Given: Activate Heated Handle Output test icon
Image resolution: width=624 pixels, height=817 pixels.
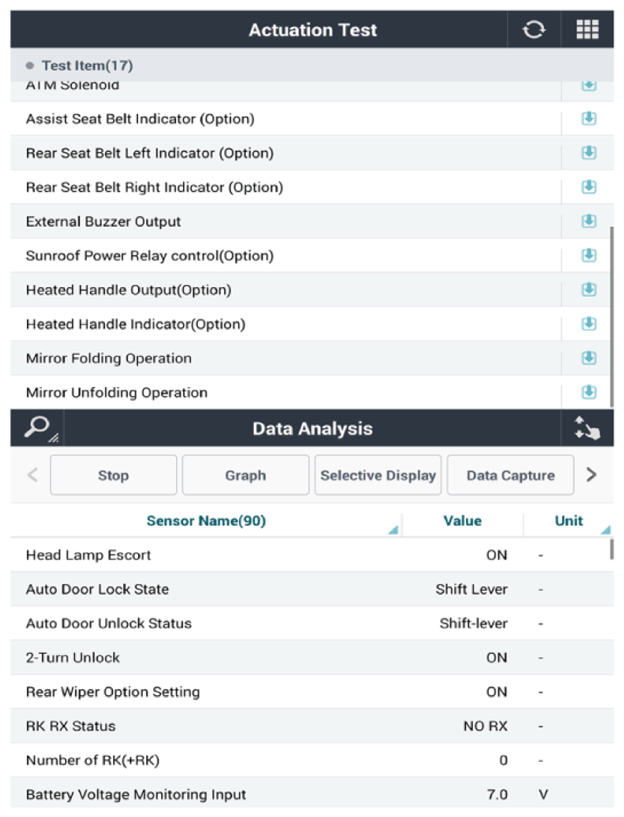Looking at the screenshot, I should coord(589,290).
